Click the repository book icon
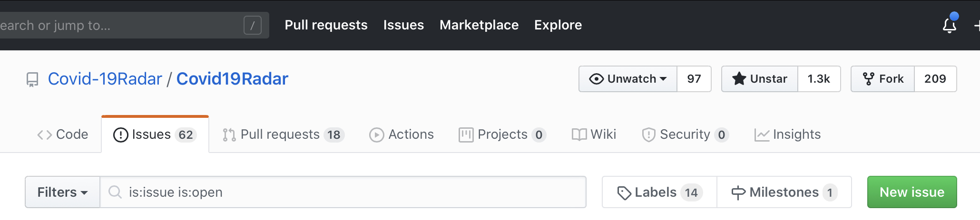This screenshot has width=980, height=220. (x=32, y=79)
